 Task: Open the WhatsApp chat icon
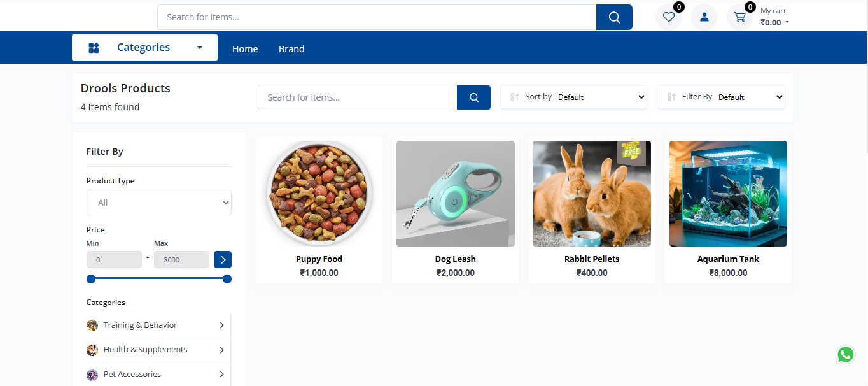pos(845,355)
